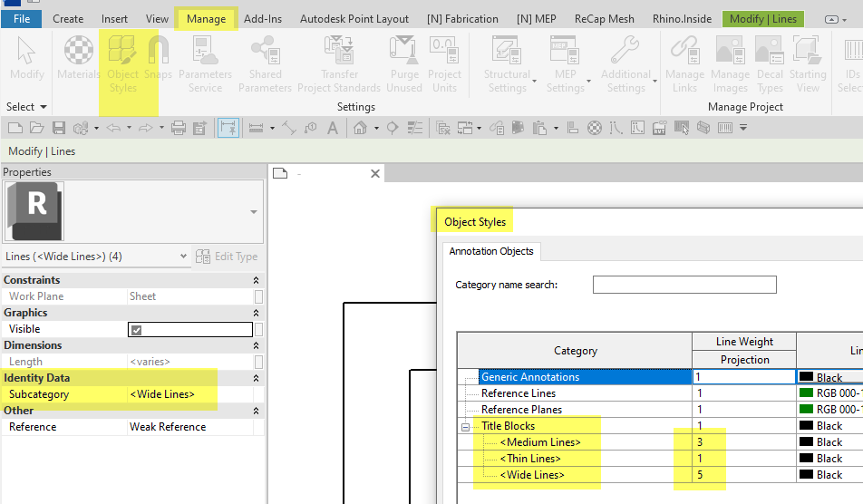Screen dimensions: 863x504
Task: Click the Category name search field
Action: 684,285
